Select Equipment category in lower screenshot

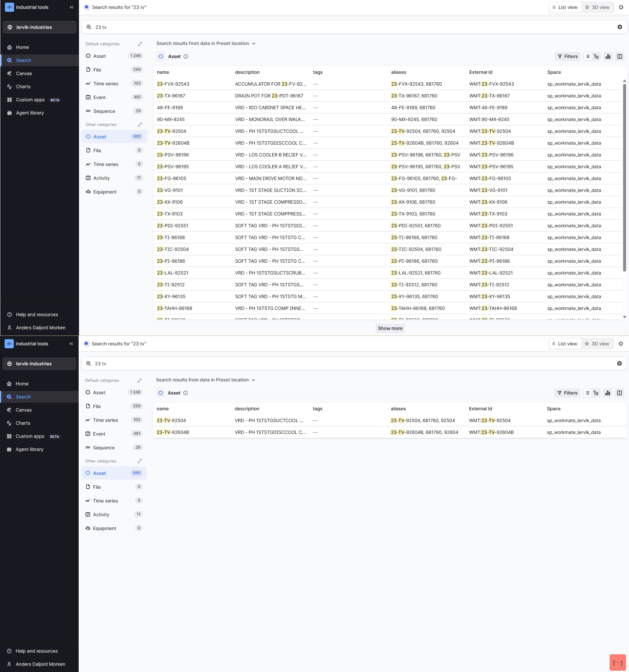tap(114, 528)
